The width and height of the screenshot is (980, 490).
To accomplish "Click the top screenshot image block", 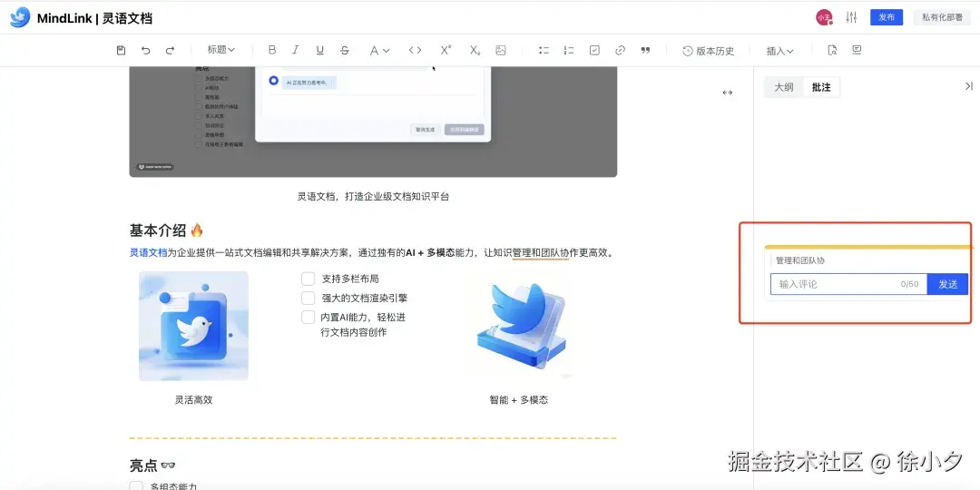I will point(373,122).
